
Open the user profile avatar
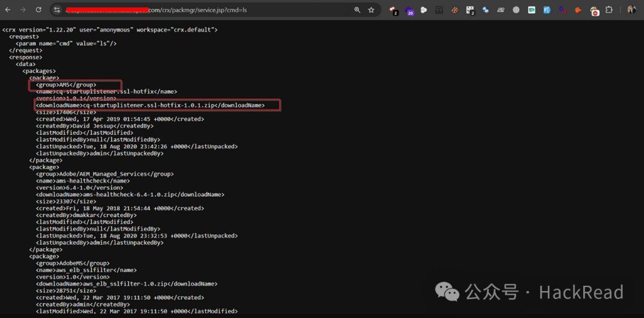coord(631,10)
